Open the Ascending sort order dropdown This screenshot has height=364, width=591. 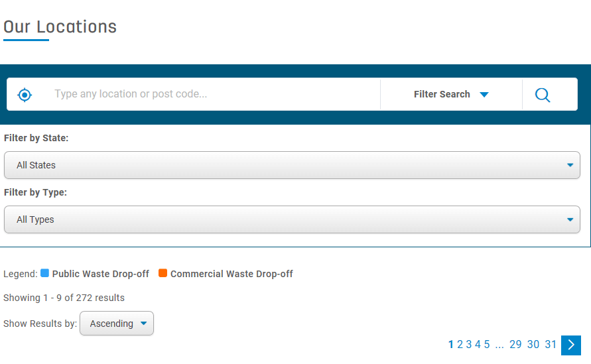tap(117, 324)
